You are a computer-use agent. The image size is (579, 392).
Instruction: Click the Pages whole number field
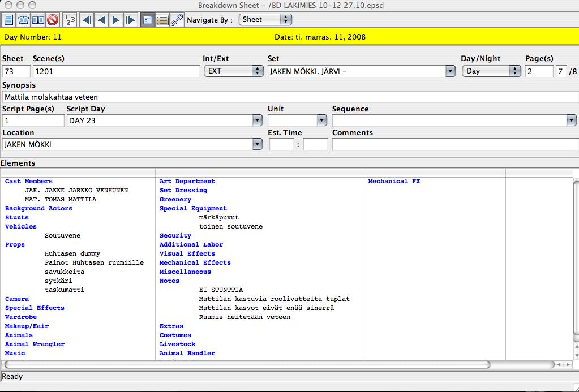tap(539, 71)
